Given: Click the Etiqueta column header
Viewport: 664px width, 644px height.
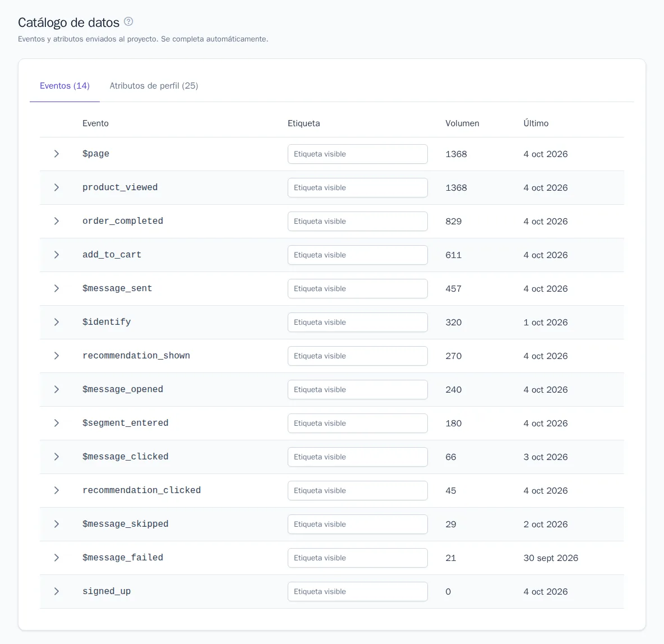Looking at the screenshot, I should [303, 123].
